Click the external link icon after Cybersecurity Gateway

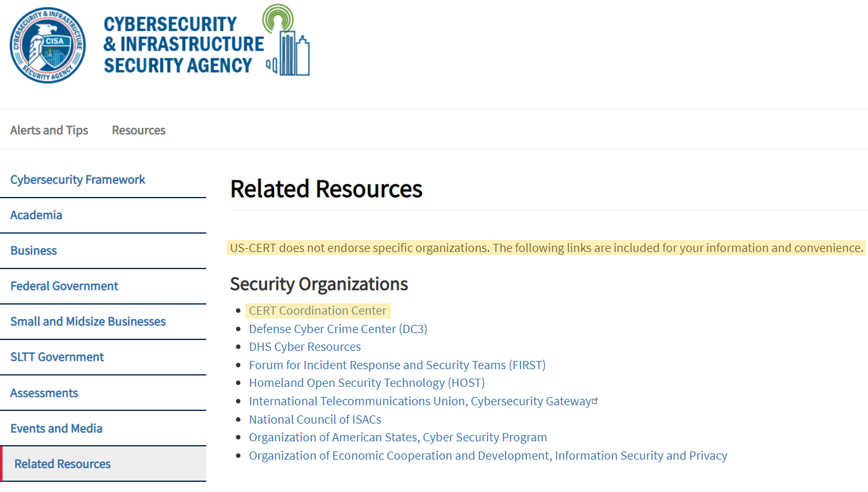tap(595, 400)
